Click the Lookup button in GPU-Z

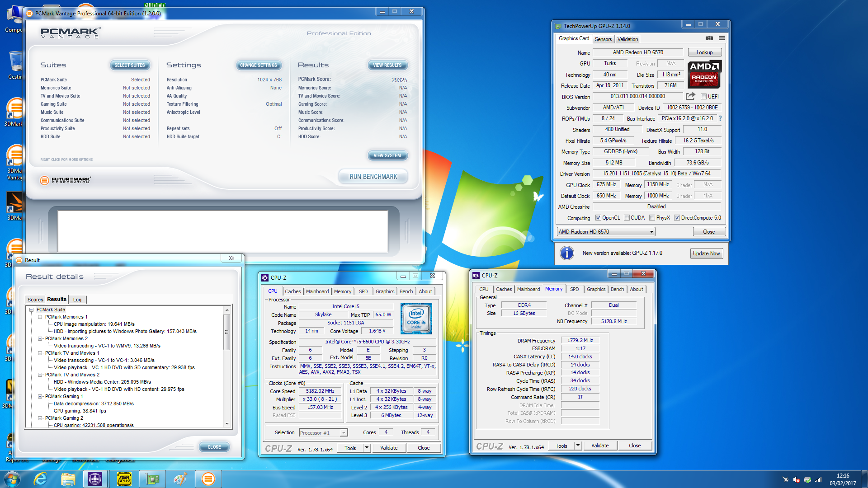coord(704,52)
